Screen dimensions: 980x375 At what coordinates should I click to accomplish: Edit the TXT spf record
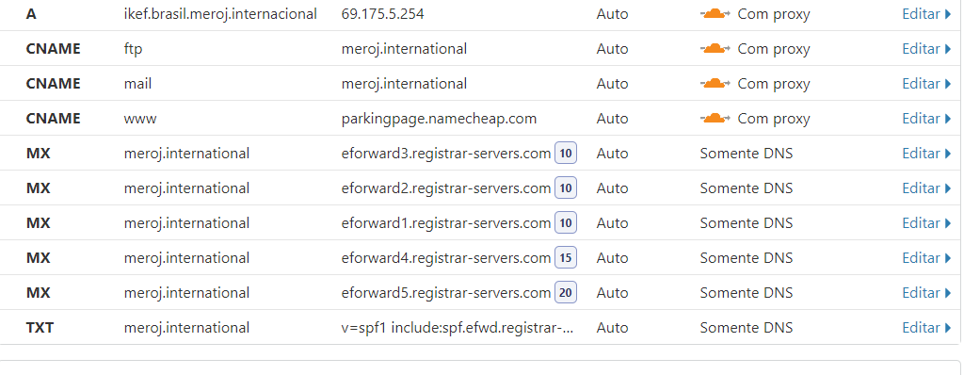click(926, 328)
